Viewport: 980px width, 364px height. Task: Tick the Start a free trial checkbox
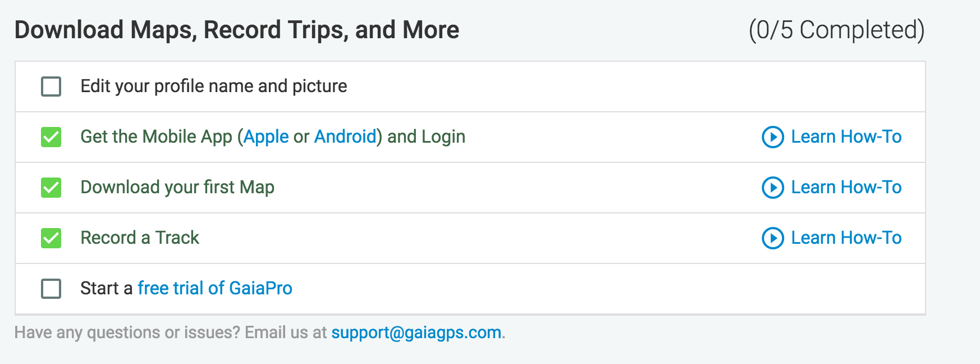51,289
